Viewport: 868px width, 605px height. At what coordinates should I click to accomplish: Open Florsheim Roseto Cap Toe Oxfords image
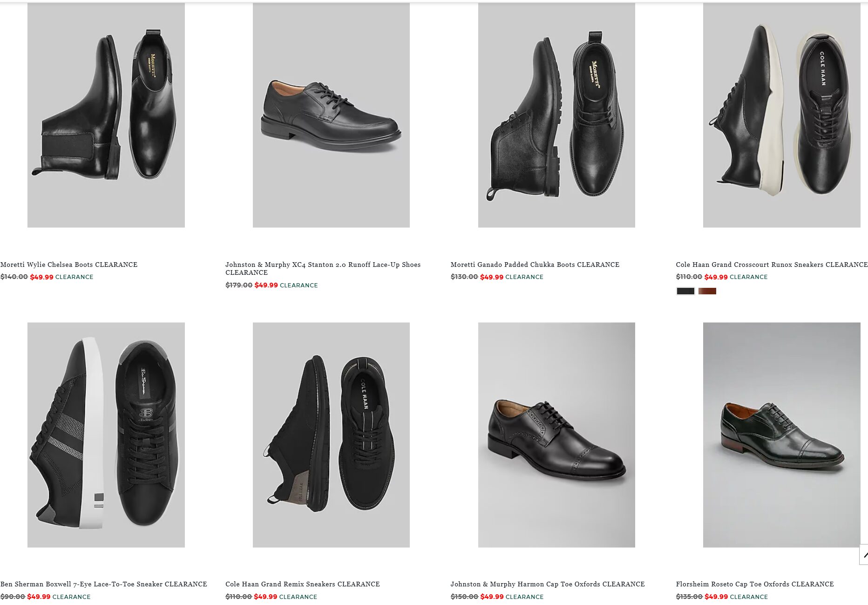pyautogui.click(x=781, y=435)
